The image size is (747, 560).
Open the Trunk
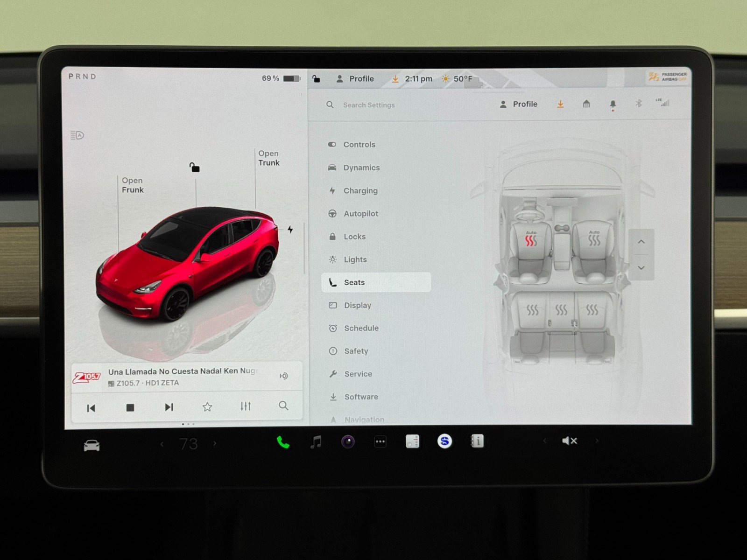click(x=268, y=158)
